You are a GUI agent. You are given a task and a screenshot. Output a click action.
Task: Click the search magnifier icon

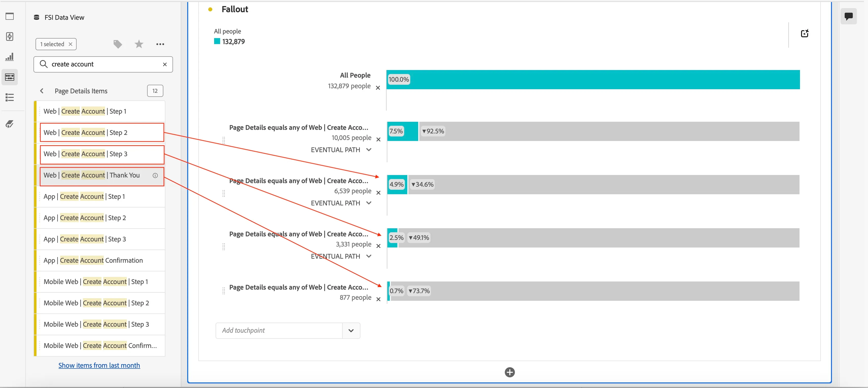click(43, 64)
